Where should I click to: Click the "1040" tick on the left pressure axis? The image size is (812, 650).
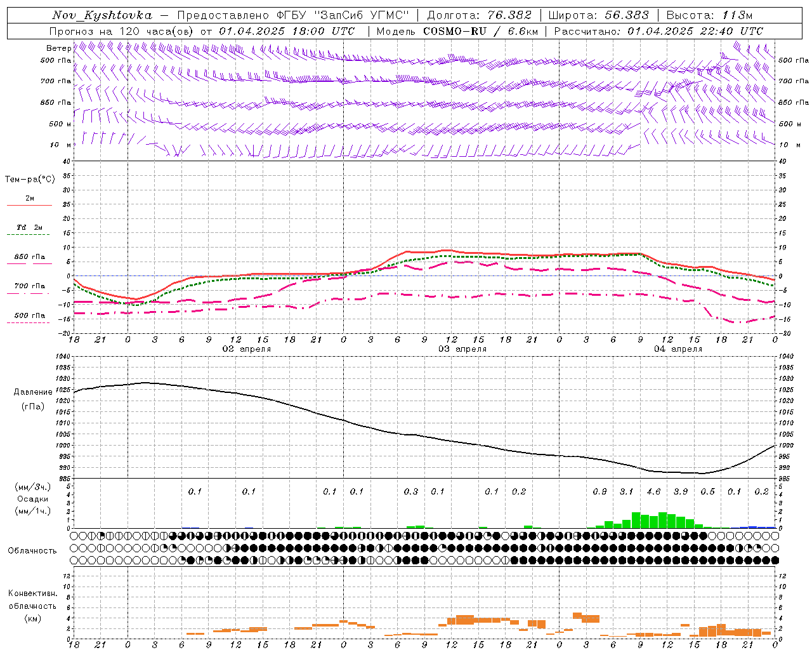(62, 356)
